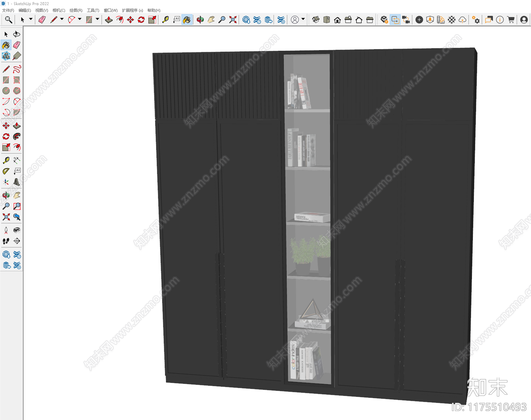Open the signed-in account avatar icon
Screen dimensions: 531x420
tap(524, 20)
